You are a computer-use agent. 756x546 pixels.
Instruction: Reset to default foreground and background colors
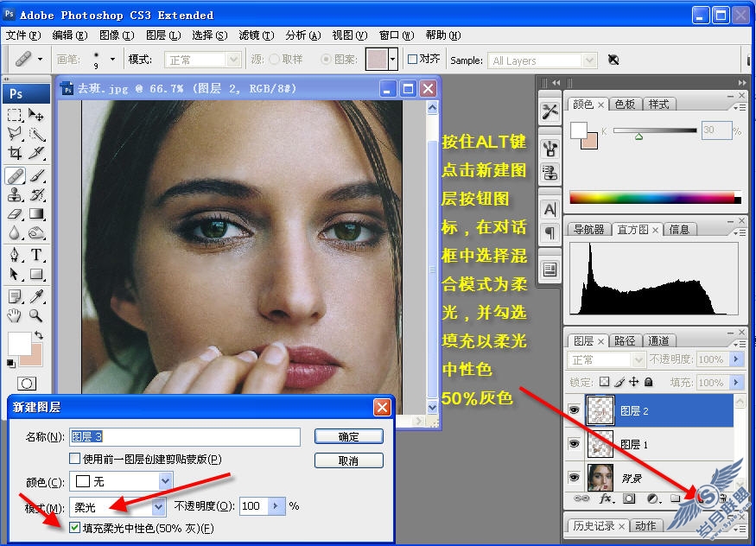(10, 364)
